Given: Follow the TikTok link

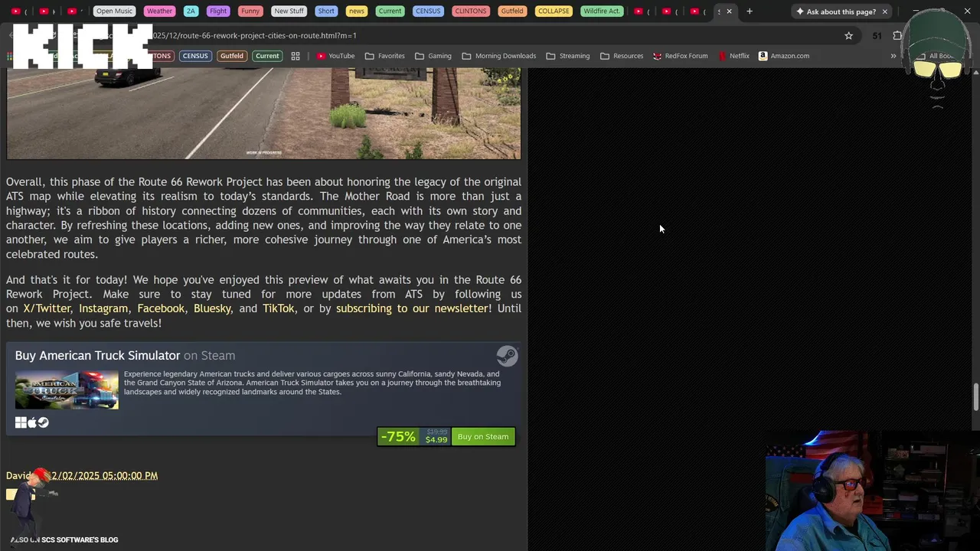Looking at the screenshot, I should click(x=279, y=308).
